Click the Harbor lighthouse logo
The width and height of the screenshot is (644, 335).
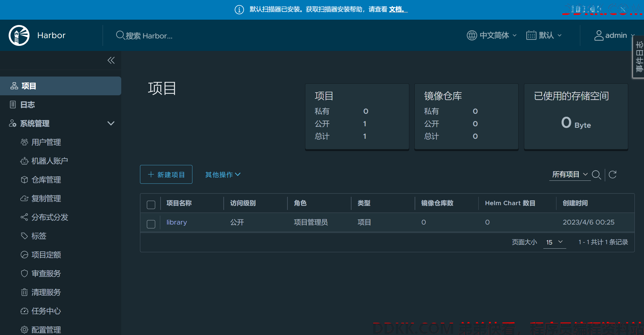19,35
